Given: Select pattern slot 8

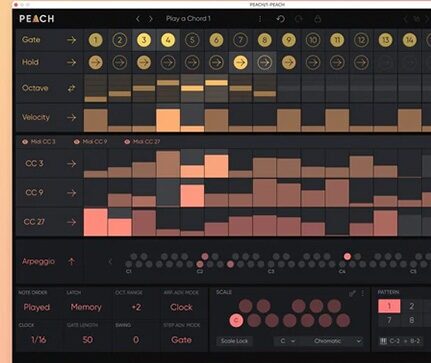Looking at the screenshot, I should [412, 320].
